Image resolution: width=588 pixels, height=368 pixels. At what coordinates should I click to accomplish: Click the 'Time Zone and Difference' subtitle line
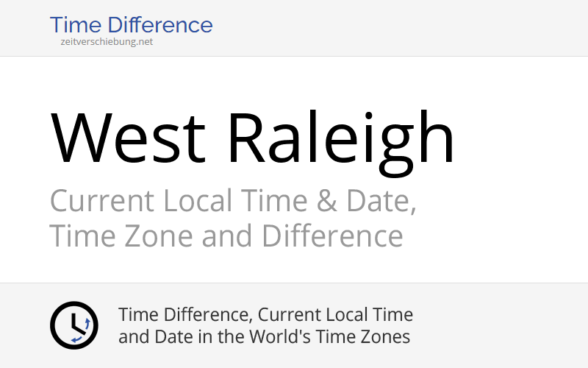pos(226,236)
